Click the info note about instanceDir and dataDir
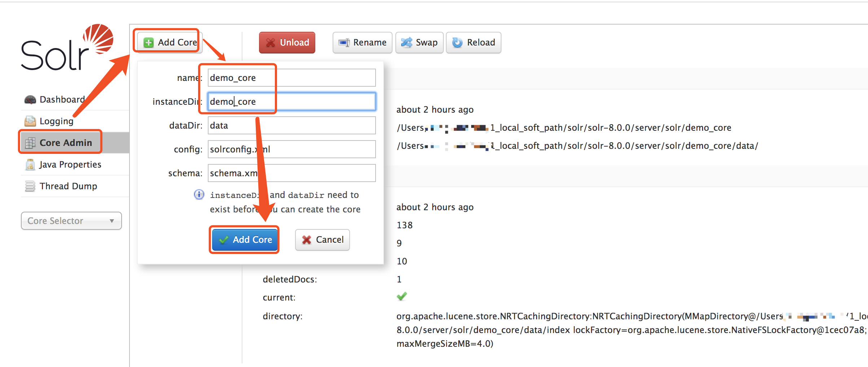Image resolution: width=868 pixels, height=367 pixels. point(285,202)
